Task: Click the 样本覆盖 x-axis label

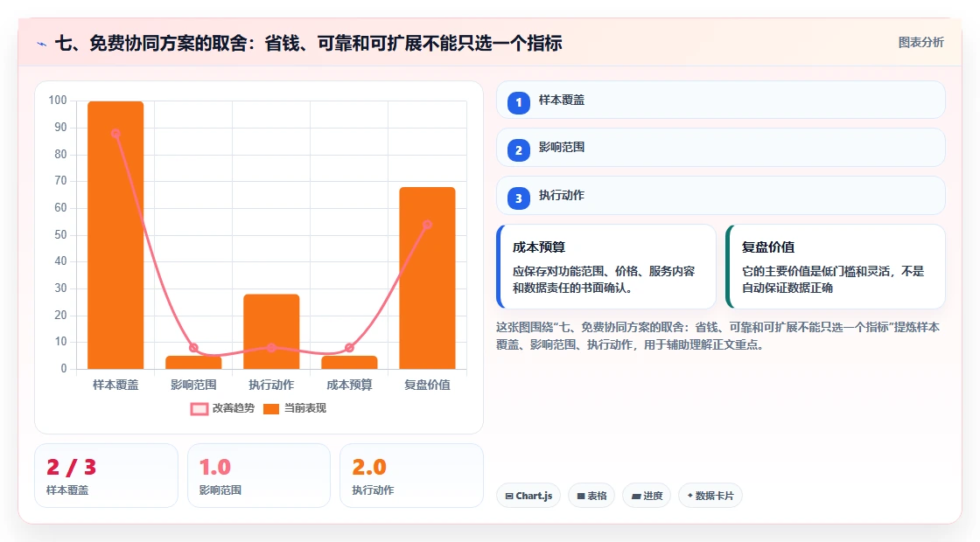Action: pyautogui.click(x=115, y=386)
